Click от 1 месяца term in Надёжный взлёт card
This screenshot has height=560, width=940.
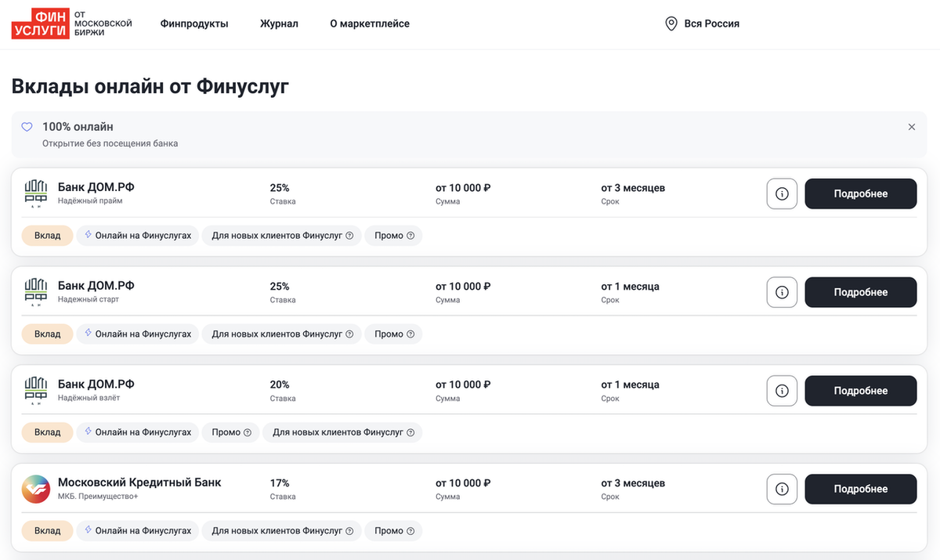(x=631, y=385)
